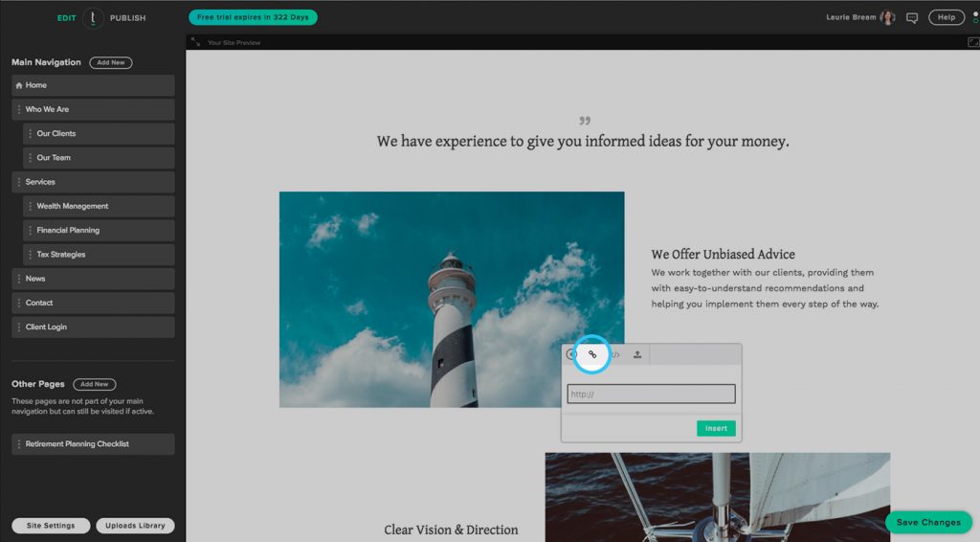Open the Retirement Planning Checklist page
Screen dimensions: 980x542
coord(93,444)
